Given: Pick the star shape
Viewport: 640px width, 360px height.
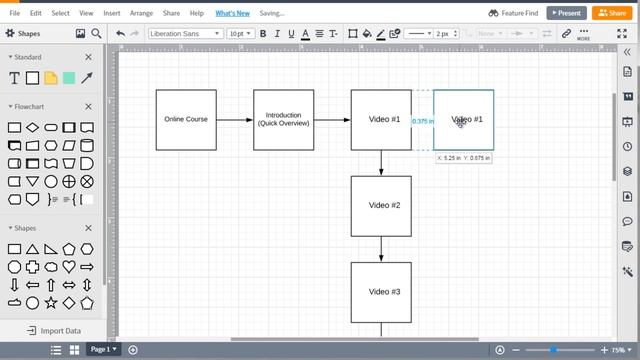Looking at the screenshot, I should [51, 303].
